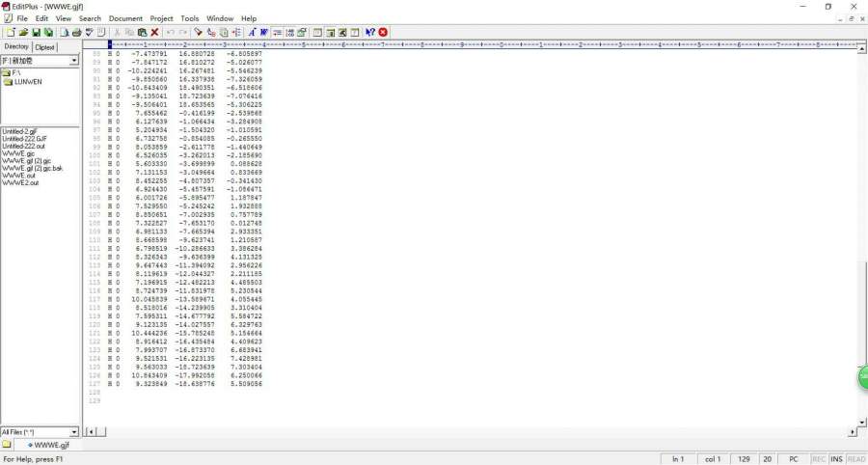
Task: Click the vertical scrollbar up arrow
Action: pyautogui.click(x=861, y=49)
